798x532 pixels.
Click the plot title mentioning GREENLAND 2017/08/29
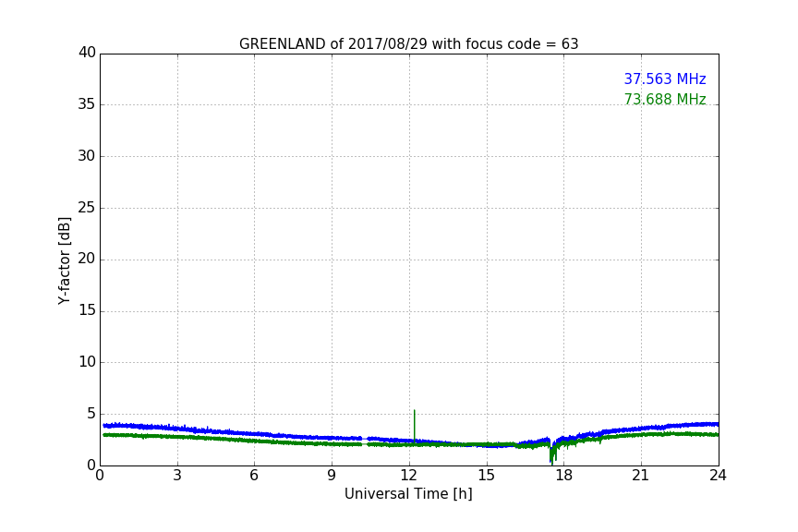[x=408, y=44]
